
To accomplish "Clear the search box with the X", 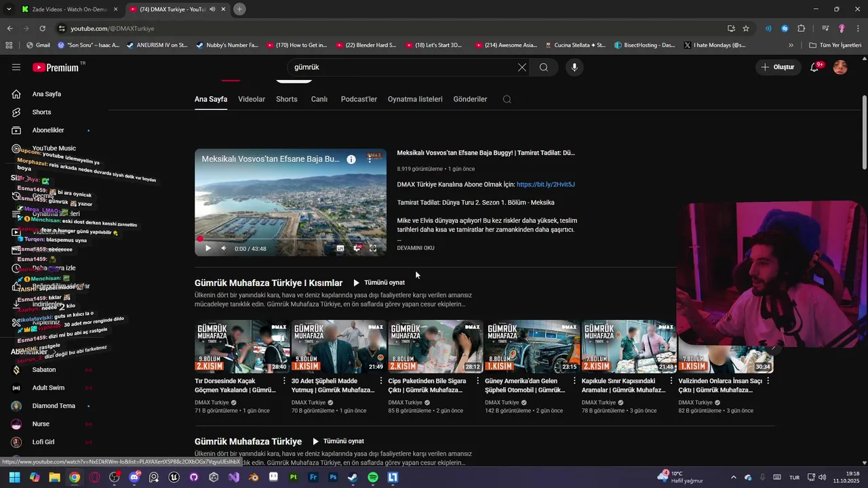I will click(521, 67).
